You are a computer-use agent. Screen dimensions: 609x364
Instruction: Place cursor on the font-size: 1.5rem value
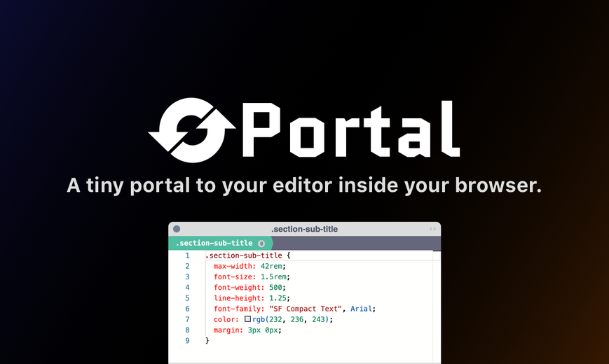[x=273, y=276]
